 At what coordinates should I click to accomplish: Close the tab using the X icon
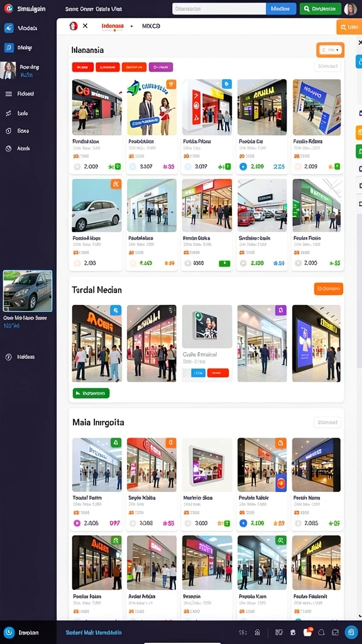(85, 26)
